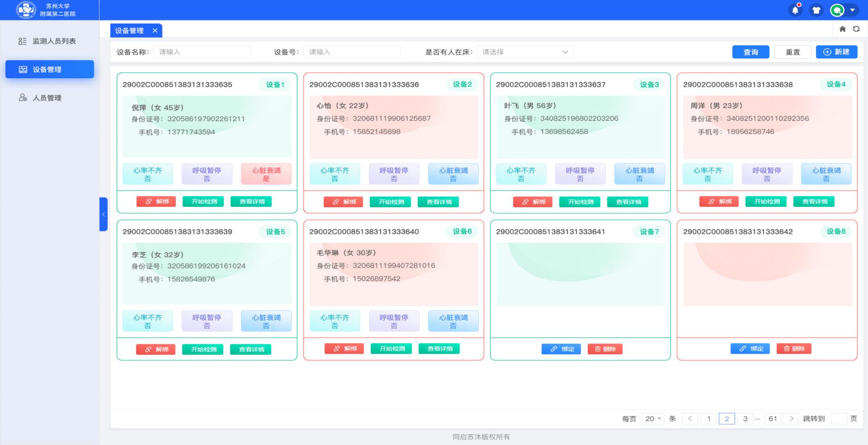Close the 设备管理 tab
868x445 pixels.
pyautogui.click(x=155, y=30)
